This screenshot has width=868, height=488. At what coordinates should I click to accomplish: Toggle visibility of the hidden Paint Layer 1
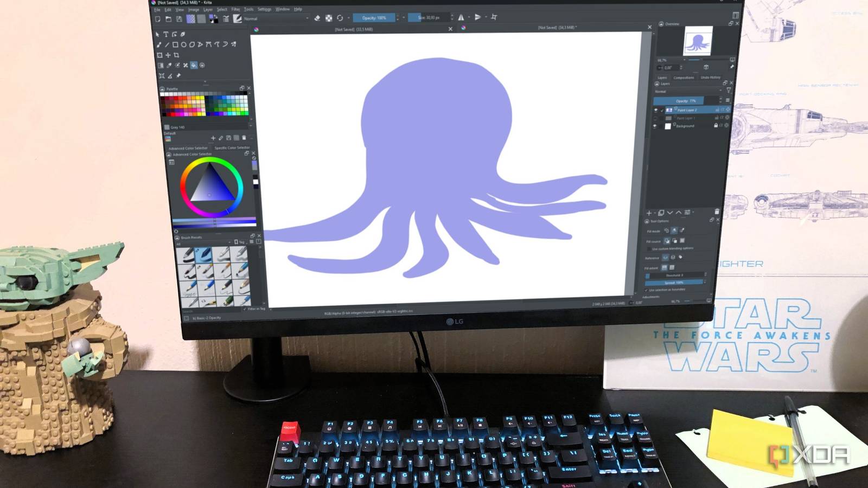[655, 118]
